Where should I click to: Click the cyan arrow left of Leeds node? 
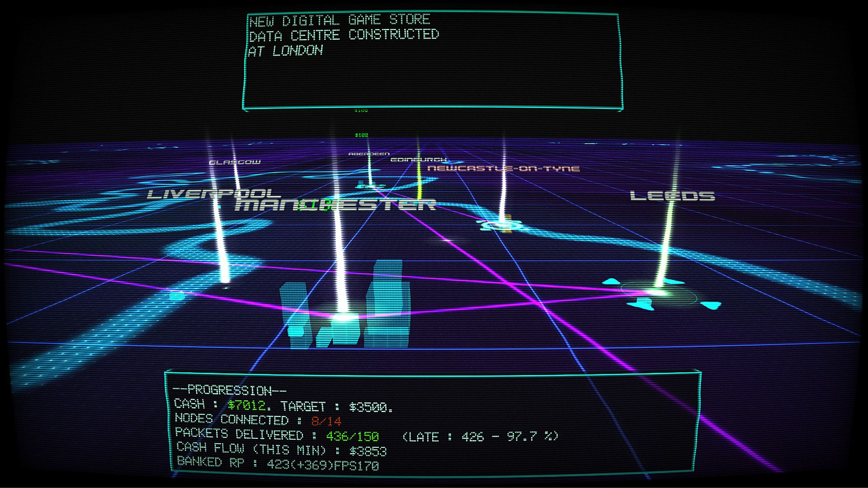[611, 282]
